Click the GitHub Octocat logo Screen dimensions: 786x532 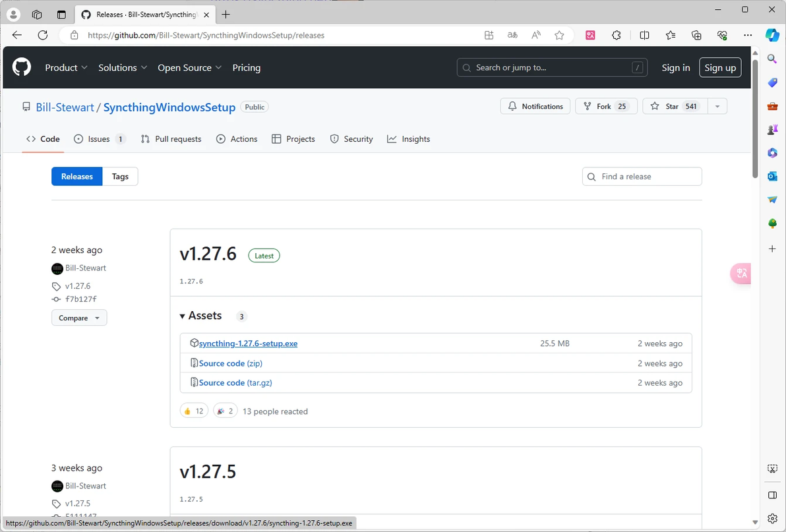(x=22, y=67)
